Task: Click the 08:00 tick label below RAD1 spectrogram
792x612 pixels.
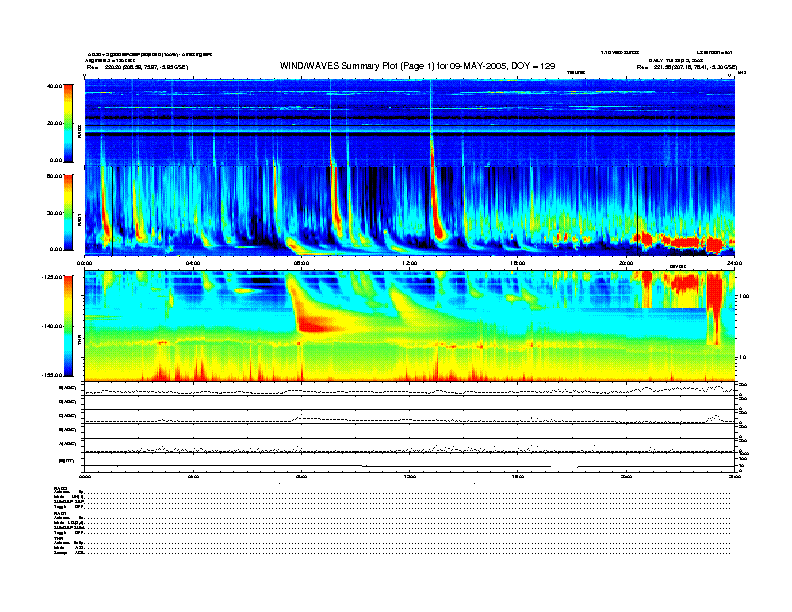Action: coord(301,263)
